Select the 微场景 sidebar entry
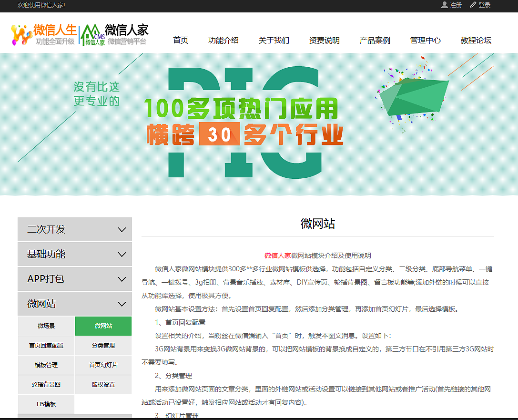Screen dimensions: 518x420 click(x=46, y=326)
